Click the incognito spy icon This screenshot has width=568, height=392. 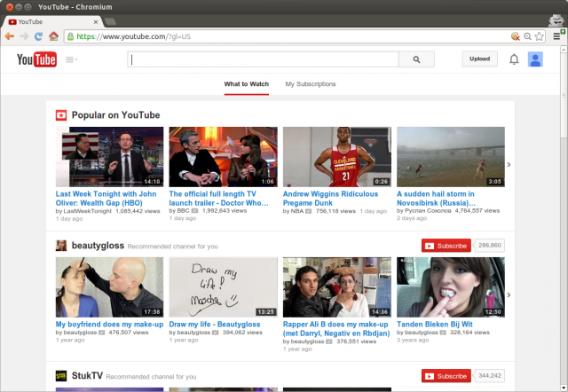tap(556, 20)
